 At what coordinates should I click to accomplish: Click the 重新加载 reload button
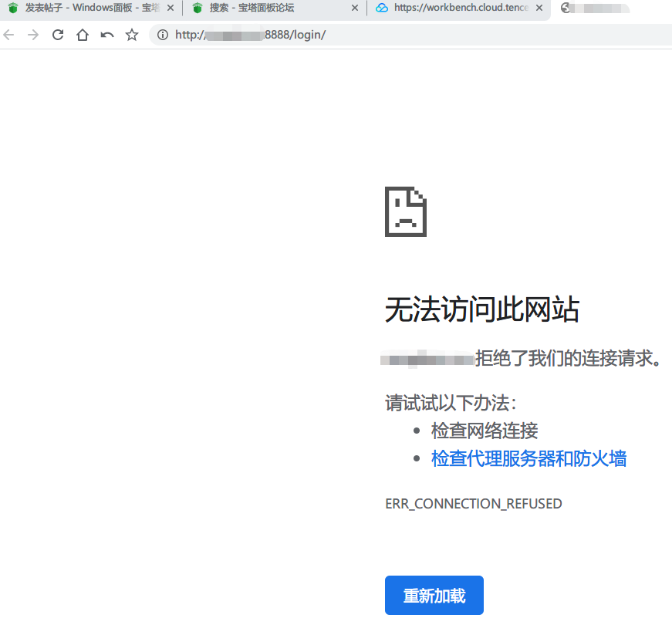[x=434, y=595]
